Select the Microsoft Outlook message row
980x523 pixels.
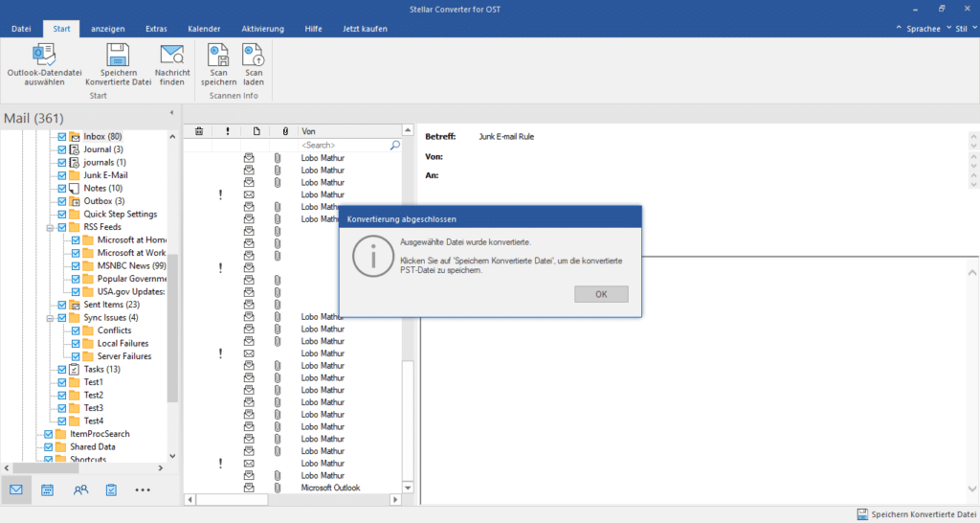pyautogui.click(x=294, y=488)
